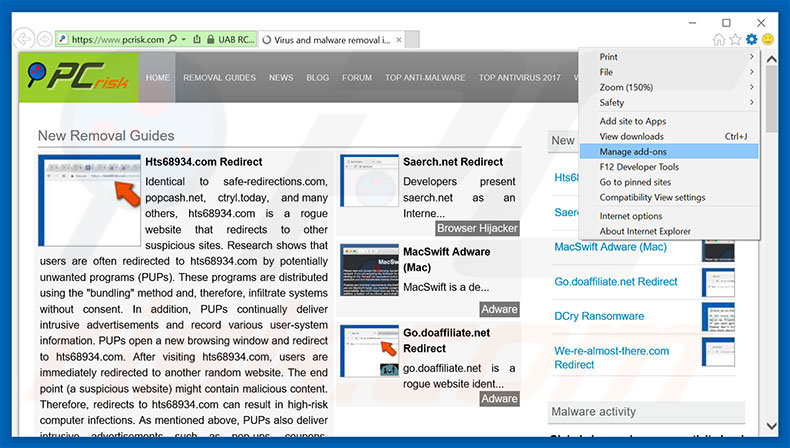The width and height of the screenshot is (790, 448).
Task: Click the Hts68934.com Redirect article thumbnail
Action: [89, 200]
